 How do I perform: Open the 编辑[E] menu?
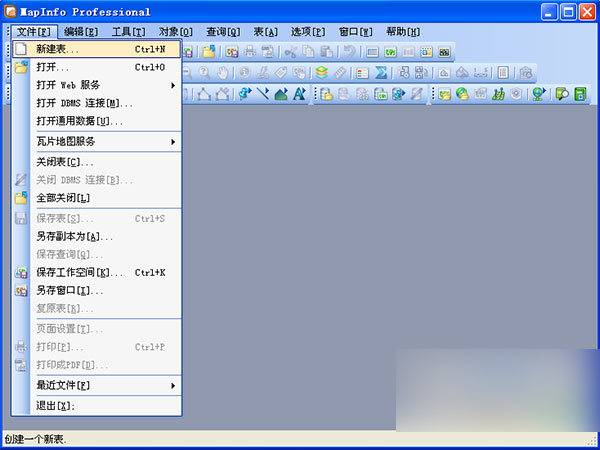click(81, 31)
